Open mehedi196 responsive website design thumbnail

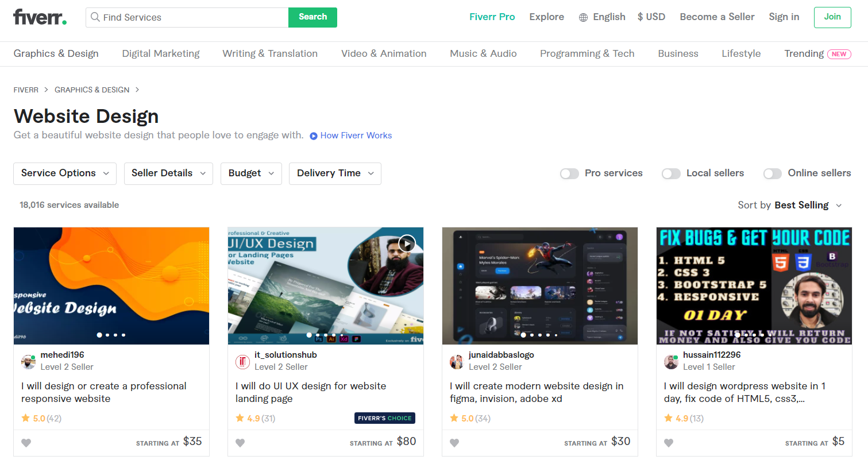click(x=111, y=286)
